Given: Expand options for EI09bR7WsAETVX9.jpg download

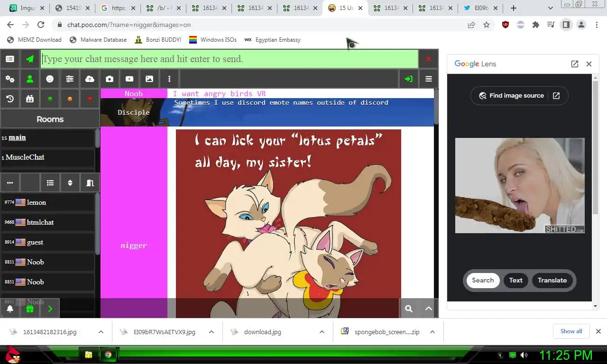Looking at the screenshot, I should tap(212, 332).
